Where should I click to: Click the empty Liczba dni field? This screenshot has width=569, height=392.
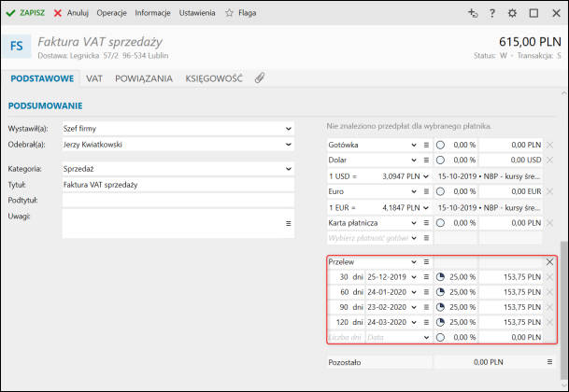tap(346, 337)
